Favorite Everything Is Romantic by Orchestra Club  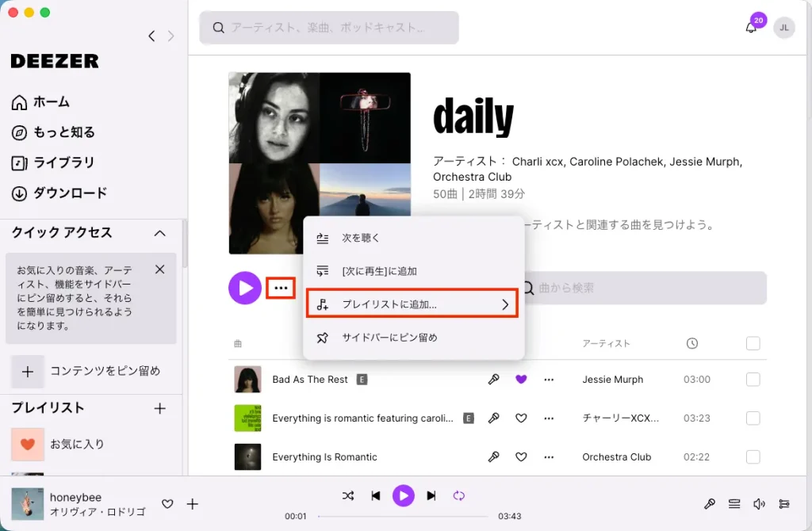521,457
